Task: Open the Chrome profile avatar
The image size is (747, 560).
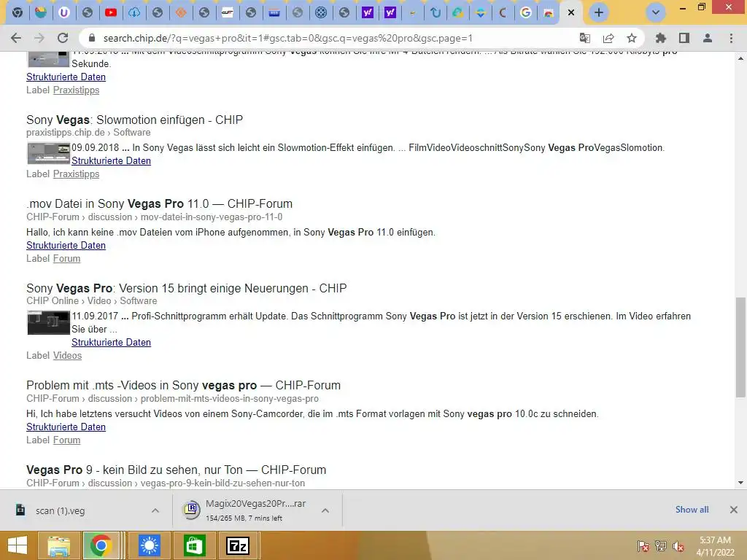Action: (x=708, y=38)
